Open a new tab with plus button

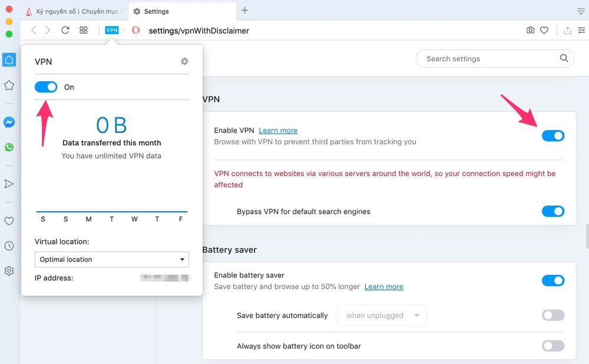click(245, 11)
